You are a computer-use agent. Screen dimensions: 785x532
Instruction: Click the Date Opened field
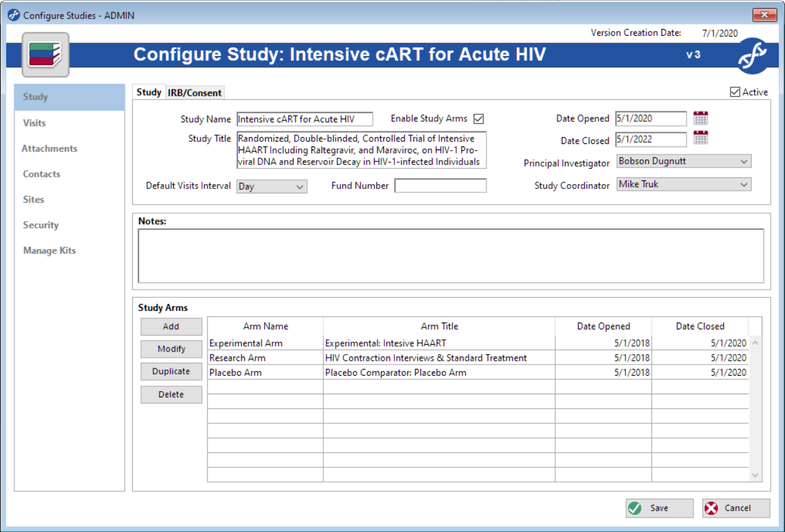click(x=651, y=119)
